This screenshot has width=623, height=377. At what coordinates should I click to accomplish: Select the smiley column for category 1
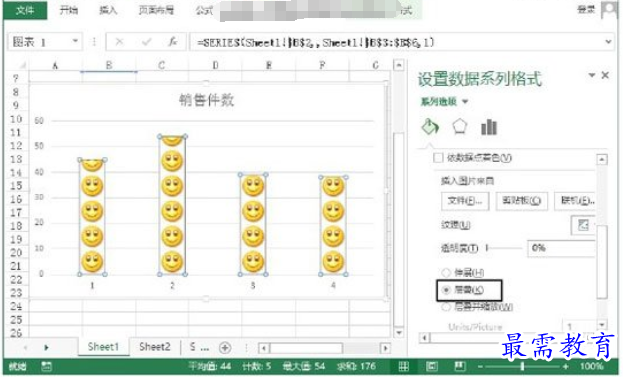coord(92,217)
